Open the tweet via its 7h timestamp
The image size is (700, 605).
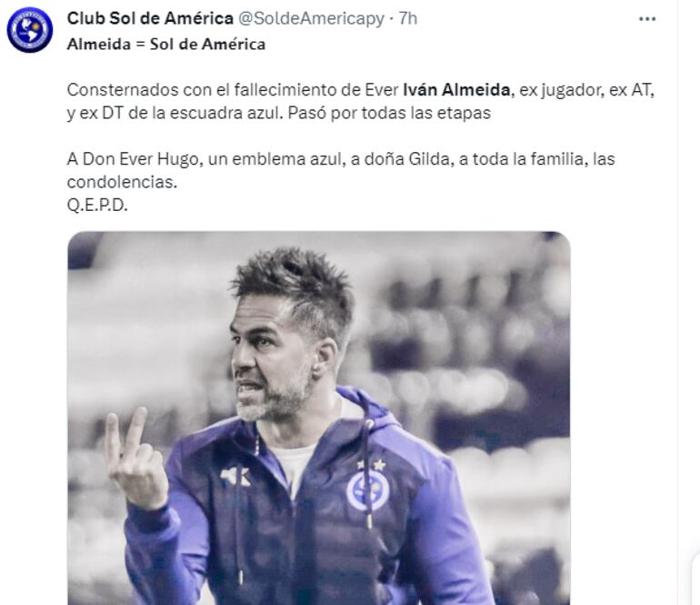click(x=408, y=19)
